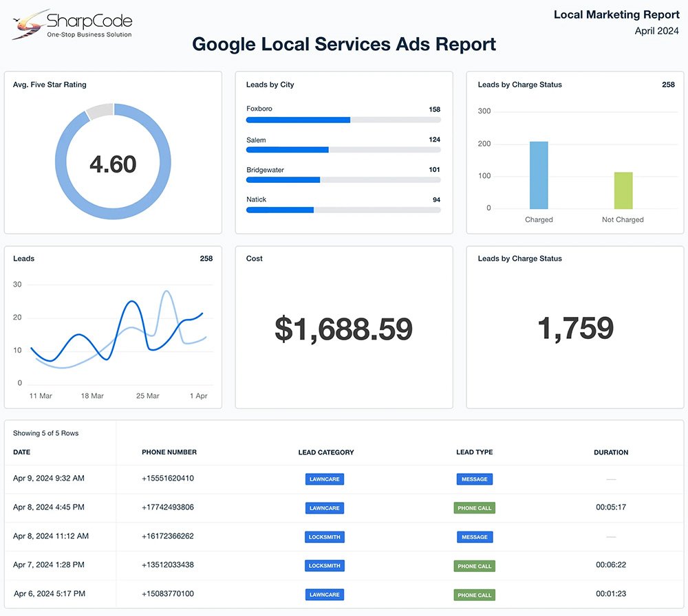Click the MESSAGE badge in the Apr 8 11:12 AM row
Screen dimensions: 688x616
474,537
